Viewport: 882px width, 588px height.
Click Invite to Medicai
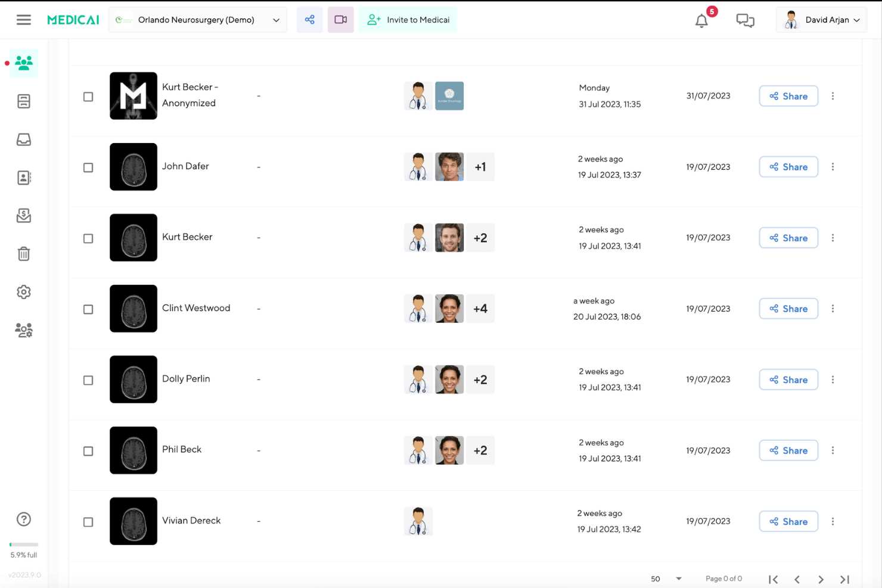[408, 20]
